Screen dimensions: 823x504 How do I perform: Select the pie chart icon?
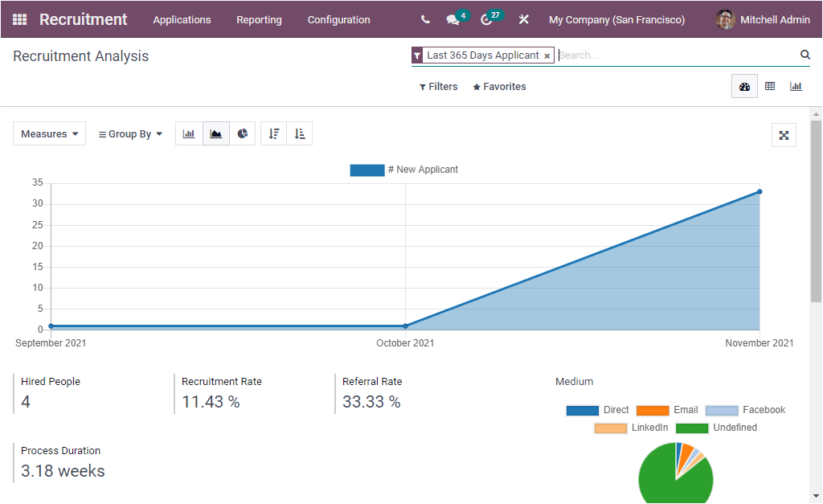pyautogui.click(x=242, y=133)
